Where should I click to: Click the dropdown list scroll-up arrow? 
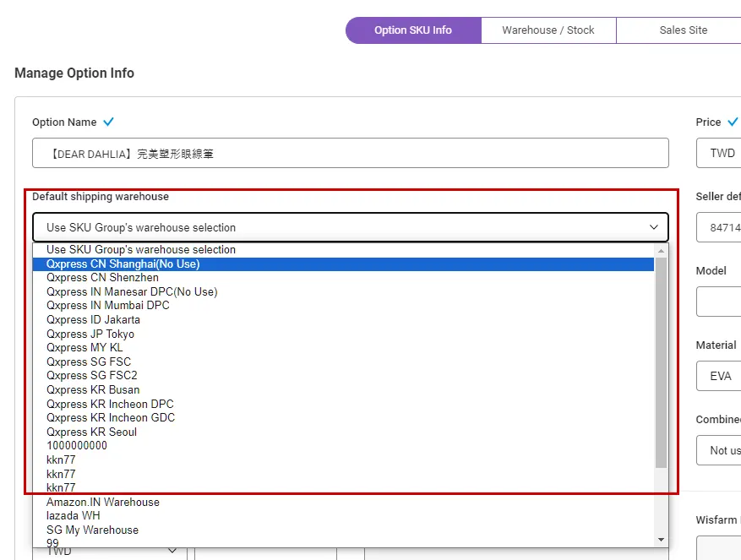coord(661,251)
